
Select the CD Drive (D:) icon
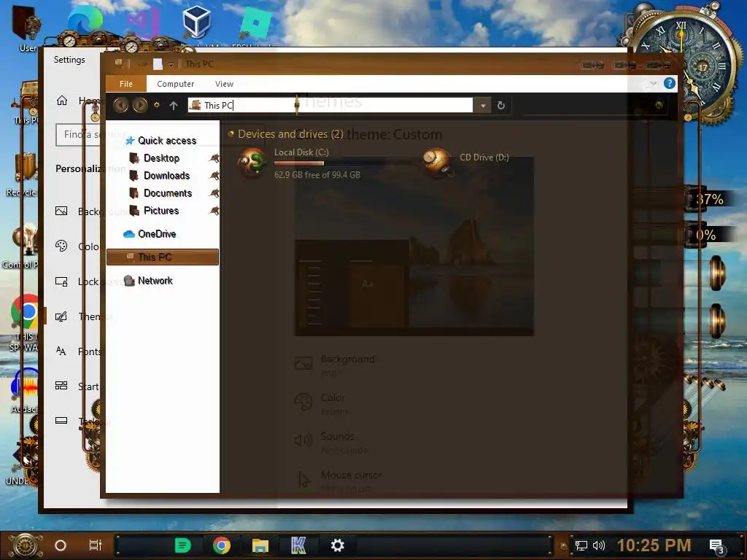[437, 163]
